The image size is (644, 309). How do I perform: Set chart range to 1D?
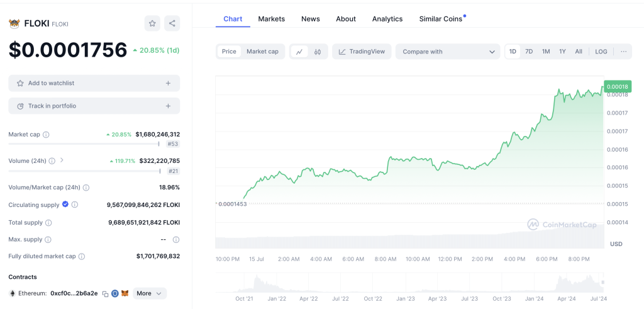point(513,52)
